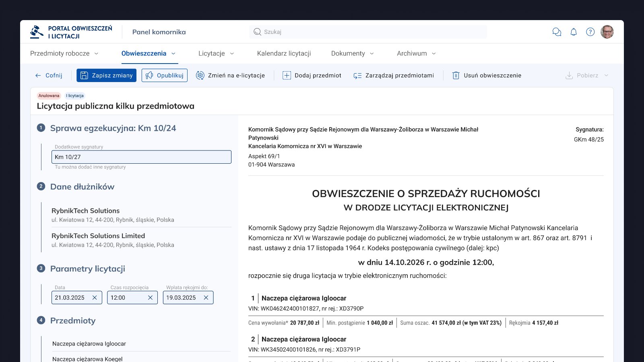Click Panel komornika title
The image size is (644, 362).
pos(159,32)
